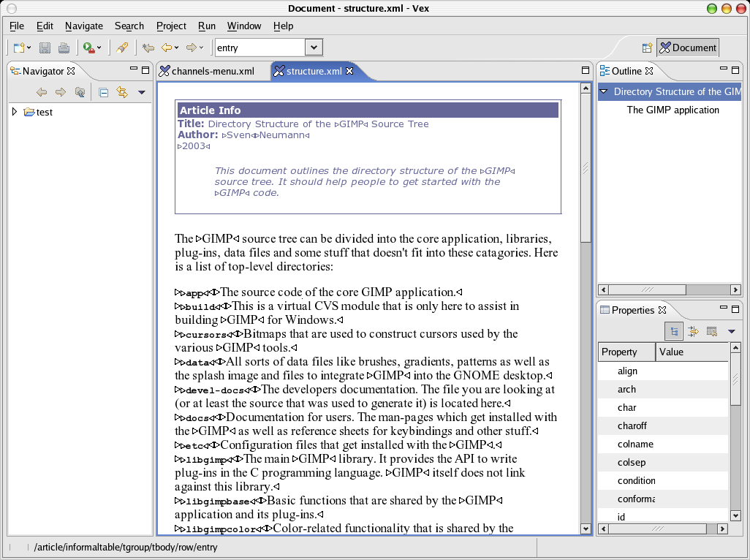The height and width of the screenshot is (560, 750).
Task: Open Navigator view menu triangle
Action: tap(142, 92)
